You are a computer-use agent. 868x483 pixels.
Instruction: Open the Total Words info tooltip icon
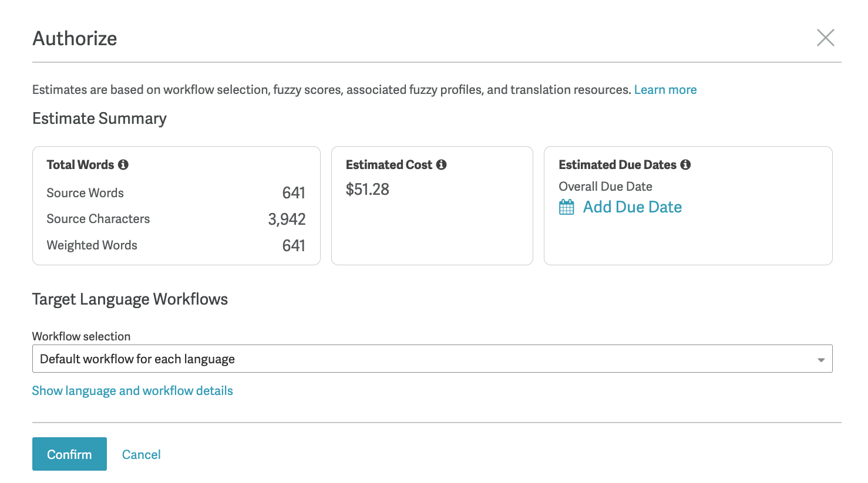pos(123,165)
